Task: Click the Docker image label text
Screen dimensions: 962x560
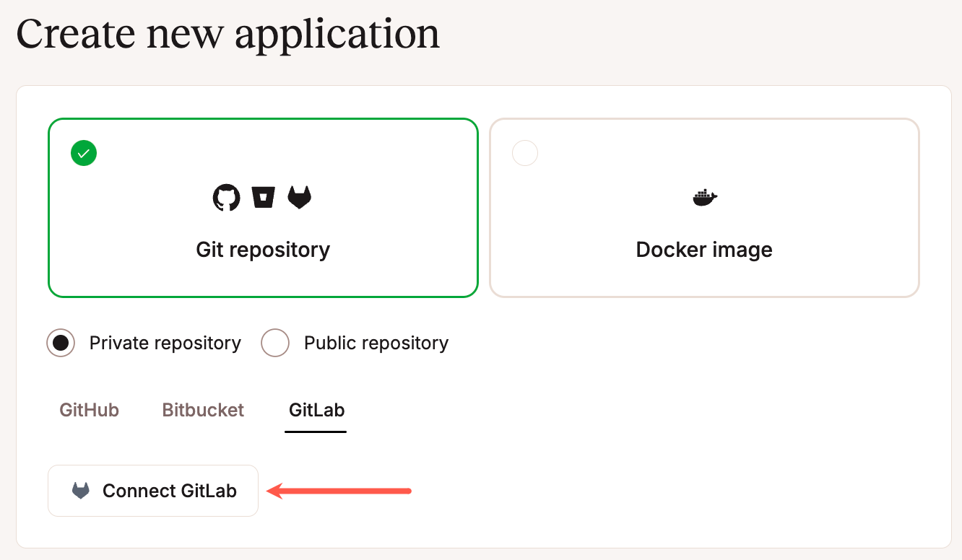Action: (x=704, y=249)
